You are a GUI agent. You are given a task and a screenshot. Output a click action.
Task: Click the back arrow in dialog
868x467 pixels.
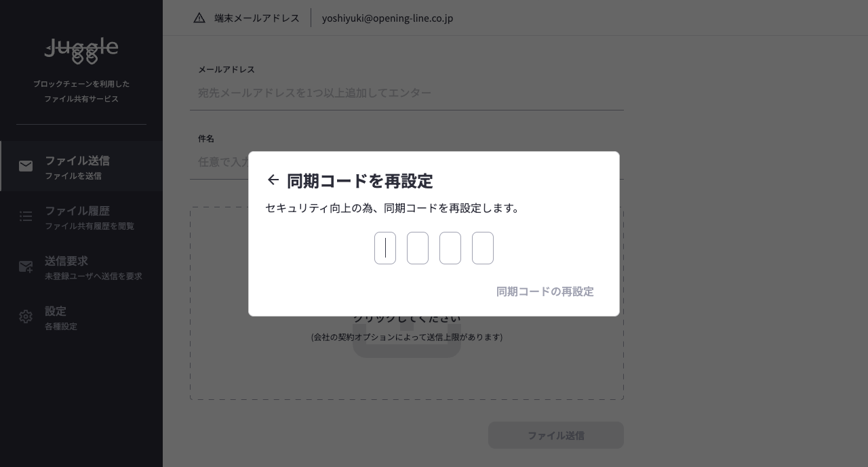[x=273, y=180]
